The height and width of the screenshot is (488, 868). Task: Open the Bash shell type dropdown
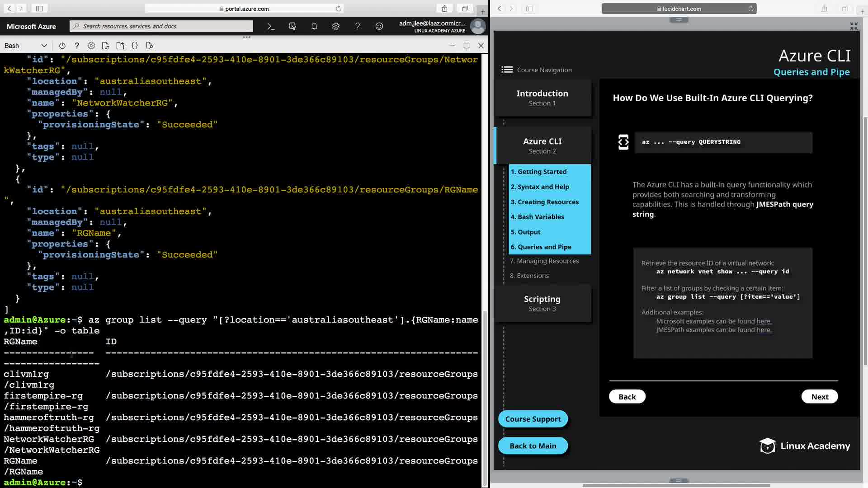tap(25, 46)
